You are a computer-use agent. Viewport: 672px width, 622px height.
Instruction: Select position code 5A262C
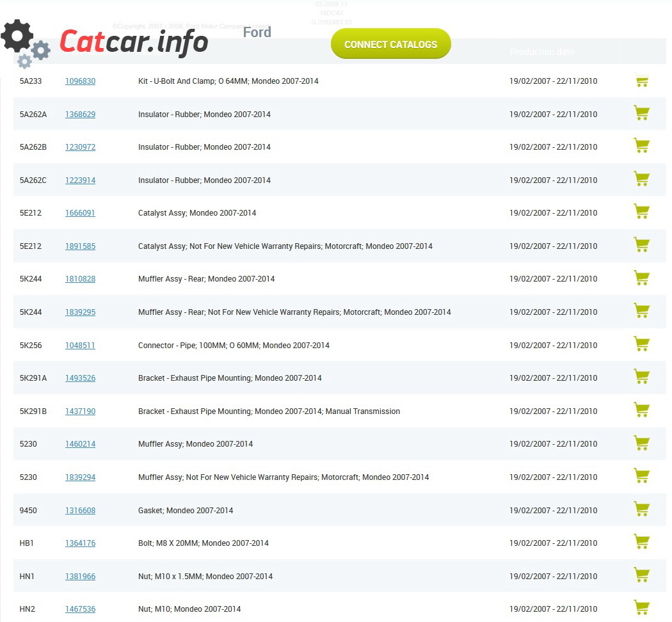coord(33,180)
